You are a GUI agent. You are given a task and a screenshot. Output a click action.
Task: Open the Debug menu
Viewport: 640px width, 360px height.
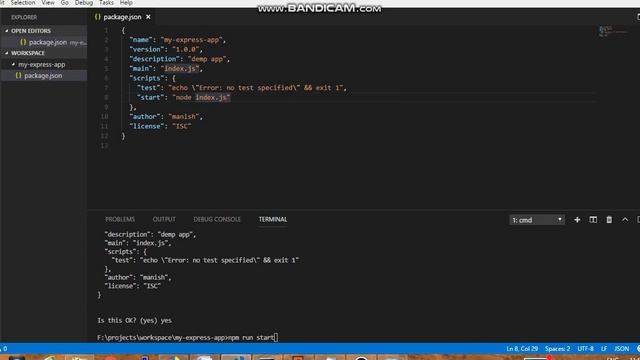(84, 3)
